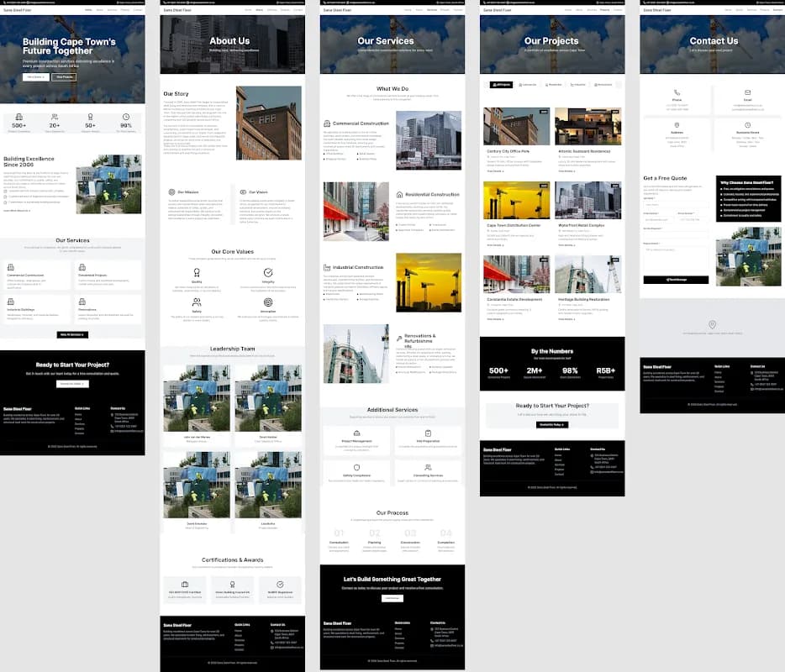Viewport: 785px width, 672px height.
Task: Click the Our Vision eye icon
Action: click(243, 192)
